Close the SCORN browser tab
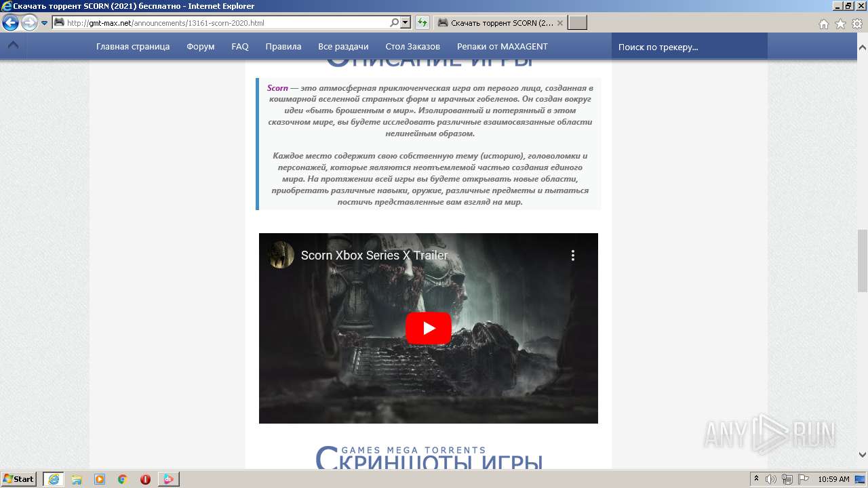868x488 pixels. click(560, 23)
